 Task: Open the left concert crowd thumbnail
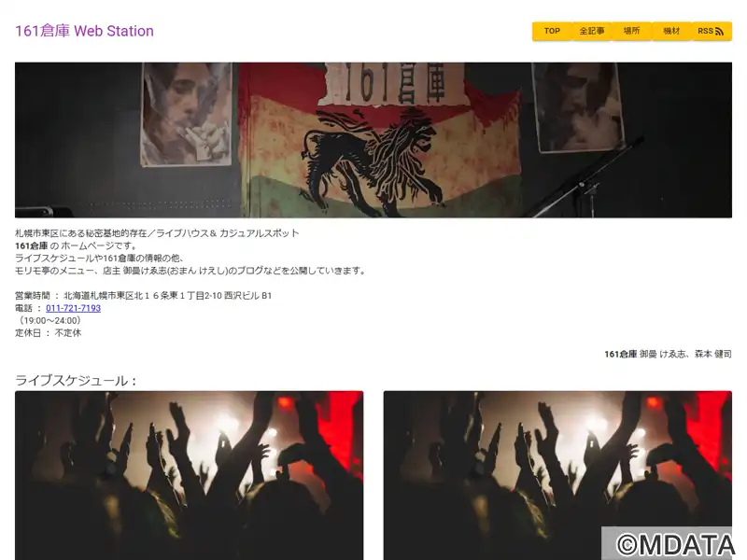190,475
